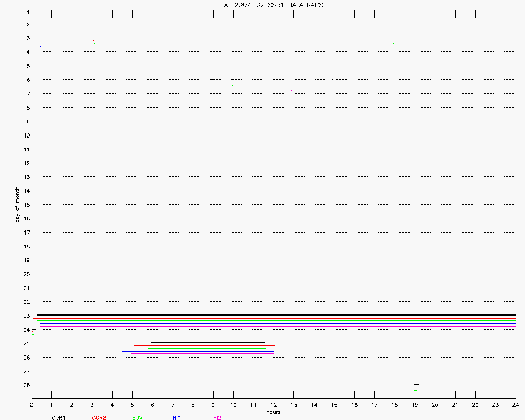Click the hour 24 tick label on x-axis
525x420 pixels.
point(516,405)
